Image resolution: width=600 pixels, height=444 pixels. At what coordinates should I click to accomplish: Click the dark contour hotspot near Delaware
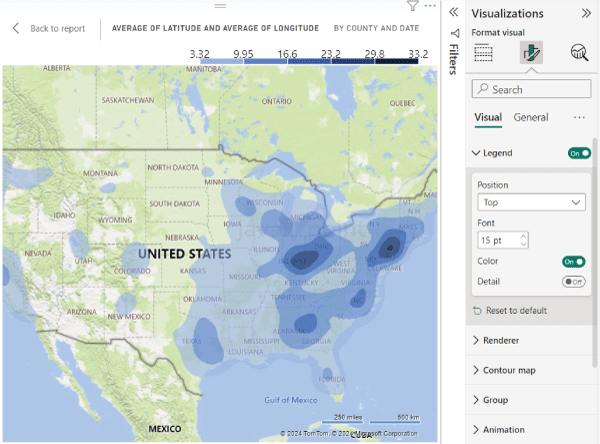pos(390,247)
